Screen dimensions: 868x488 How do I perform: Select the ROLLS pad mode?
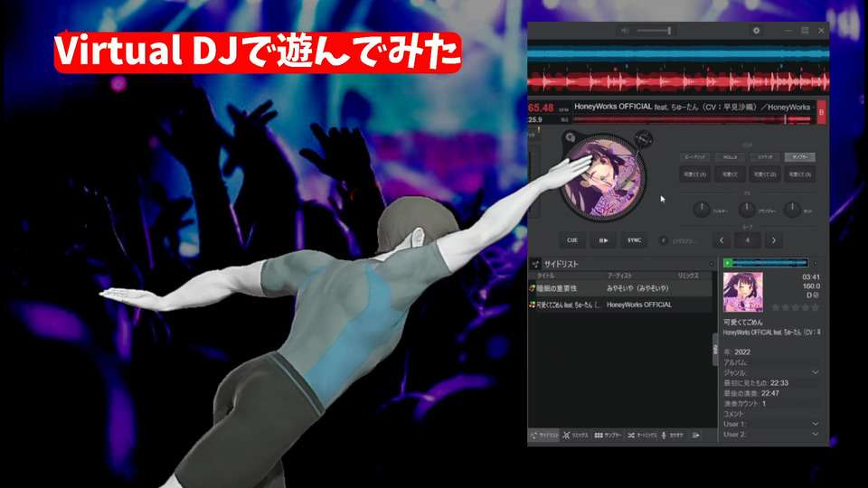730,157
